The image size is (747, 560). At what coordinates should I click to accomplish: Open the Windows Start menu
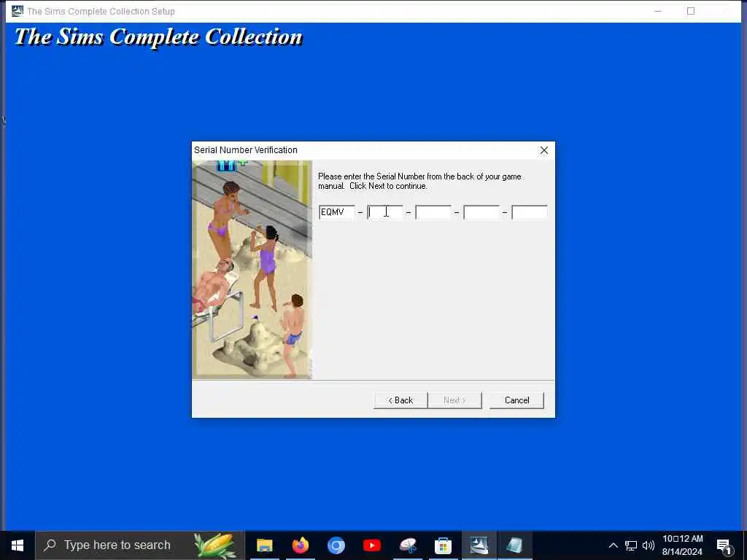coord(18,545)
